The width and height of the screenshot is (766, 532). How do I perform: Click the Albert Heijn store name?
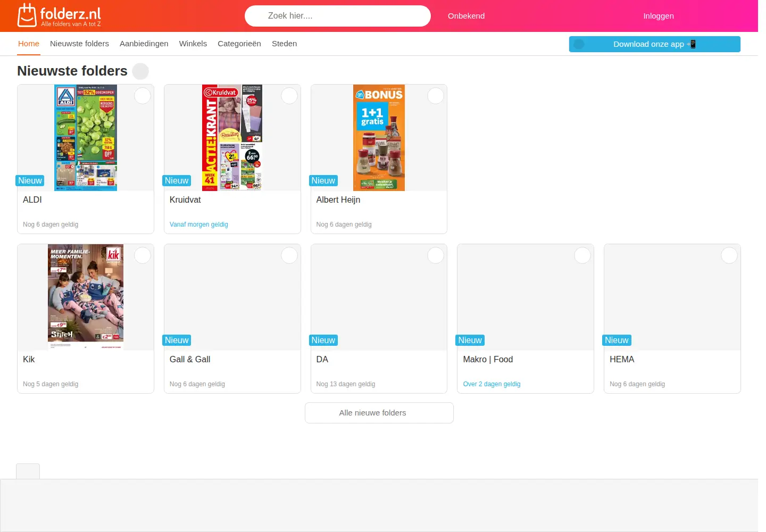point(338,199)
